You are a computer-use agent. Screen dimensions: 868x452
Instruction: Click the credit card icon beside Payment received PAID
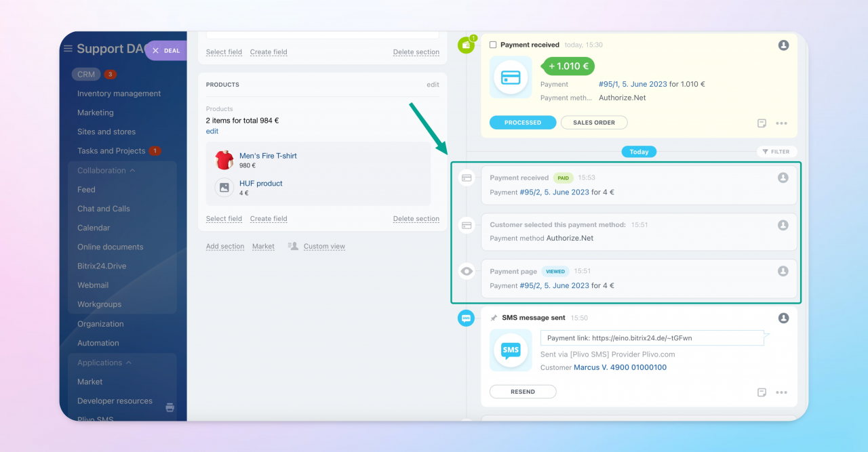pos(467,178)
